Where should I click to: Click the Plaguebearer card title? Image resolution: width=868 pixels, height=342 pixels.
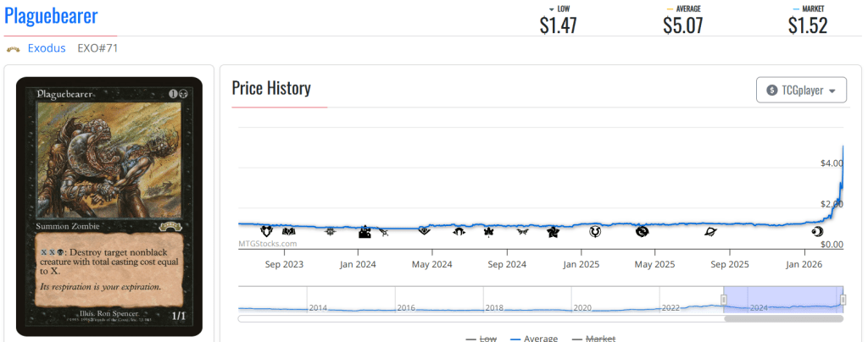[51, 16]
